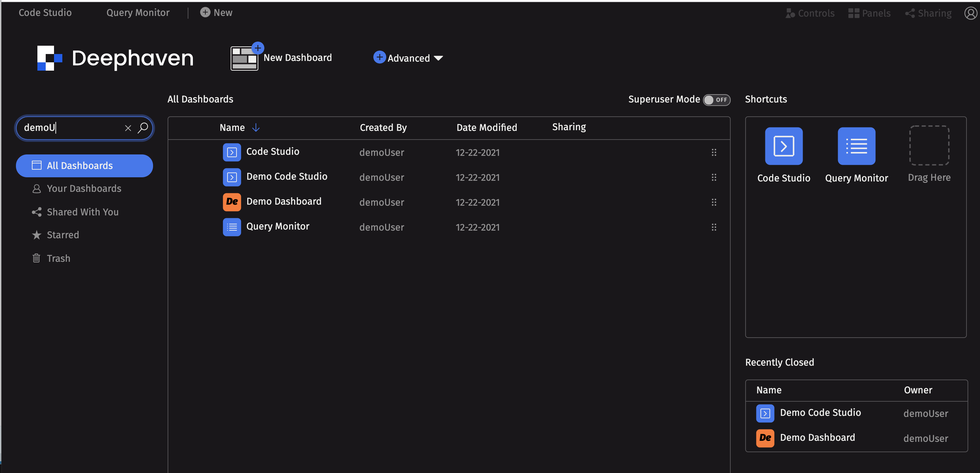Click the Name sort arrow icon
Image resolution: width=980 pixels, height=473 pixels.
pos(256,127)
